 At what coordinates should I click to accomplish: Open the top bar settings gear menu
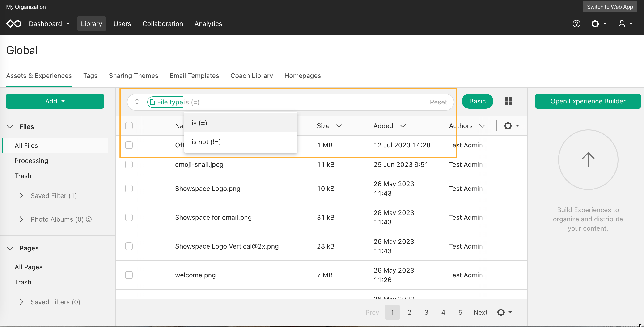[x=598, y=24]
